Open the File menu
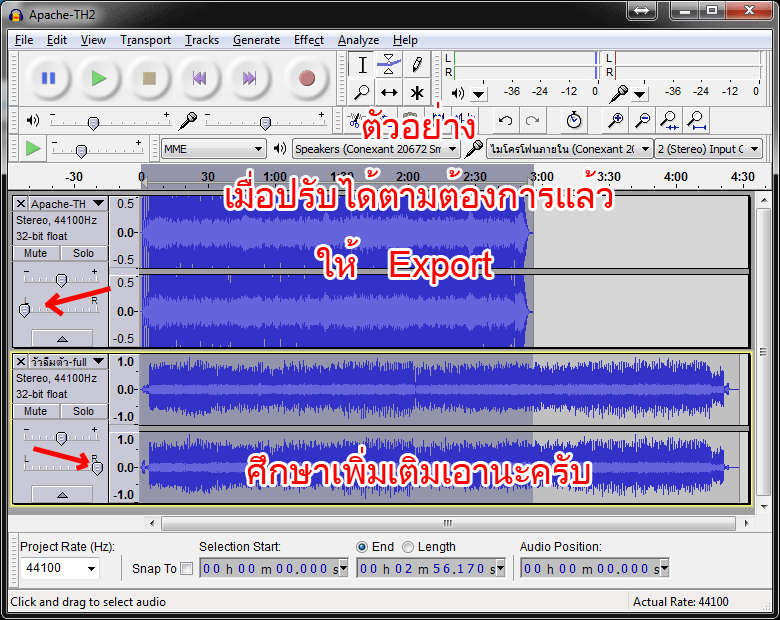This screenshot has height=620, width=780. point(24,40)
